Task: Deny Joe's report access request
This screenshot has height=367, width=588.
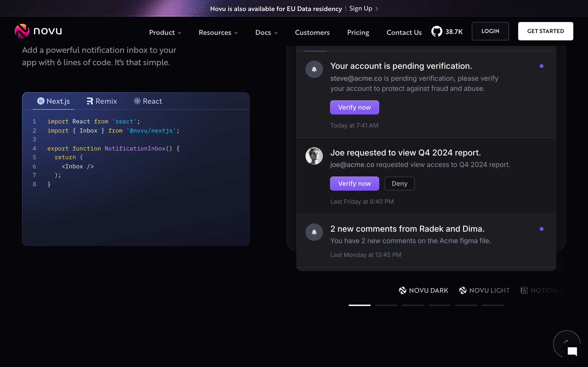Action: point(399,183)
